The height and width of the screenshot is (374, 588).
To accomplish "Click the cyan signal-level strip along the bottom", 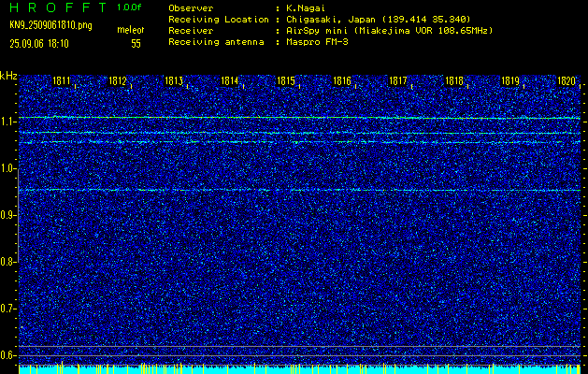I will click(299, 369).
